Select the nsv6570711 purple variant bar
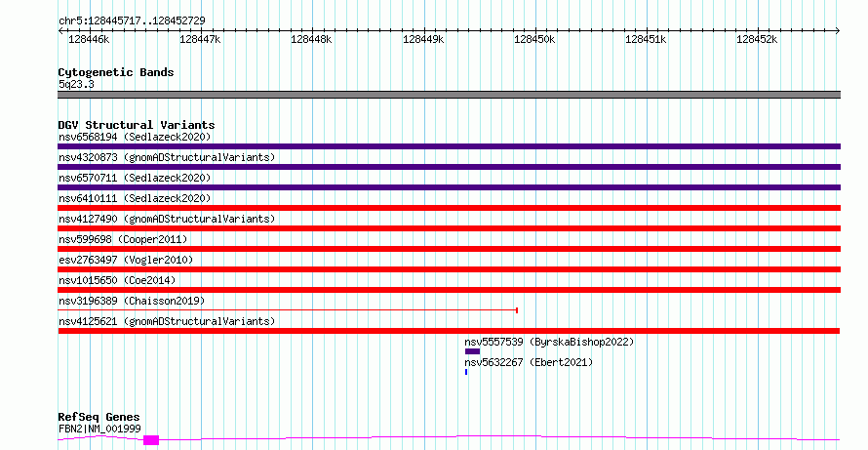This screenshot has width=868, height=450. [449, 187]
